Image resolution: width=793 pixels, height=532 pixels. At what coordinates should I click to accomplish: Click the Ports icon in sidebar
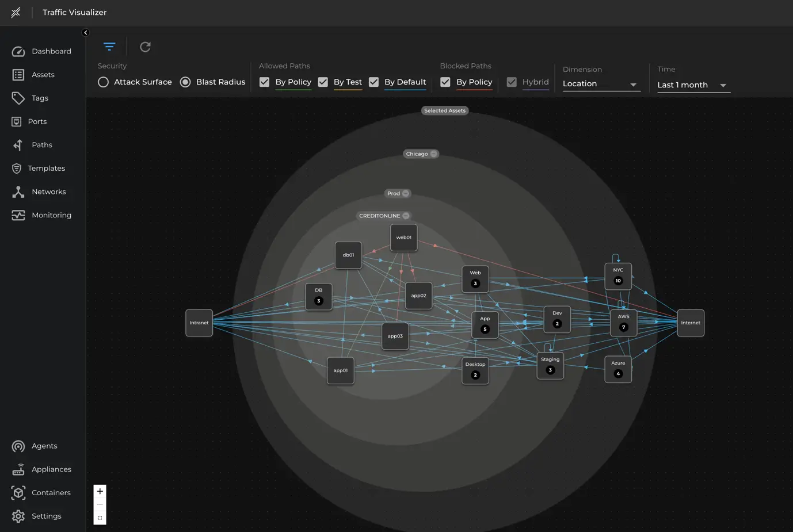point(17,122)
